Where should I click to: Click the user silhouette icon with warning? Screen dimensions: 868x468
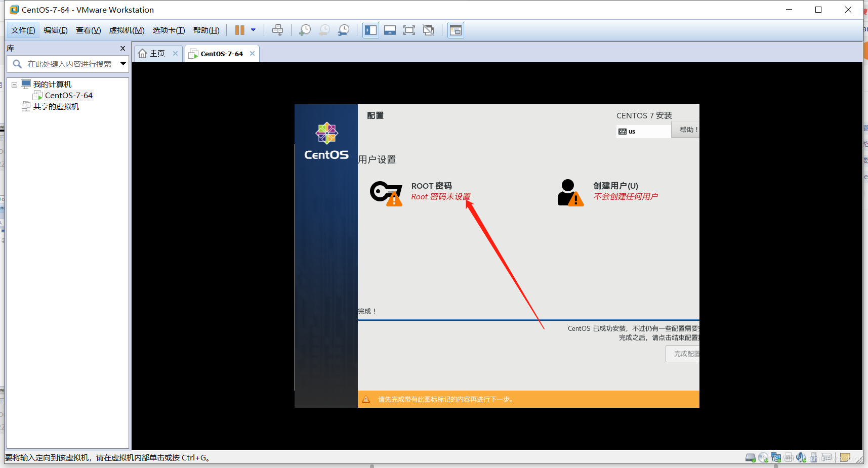(x=570, y=193)
